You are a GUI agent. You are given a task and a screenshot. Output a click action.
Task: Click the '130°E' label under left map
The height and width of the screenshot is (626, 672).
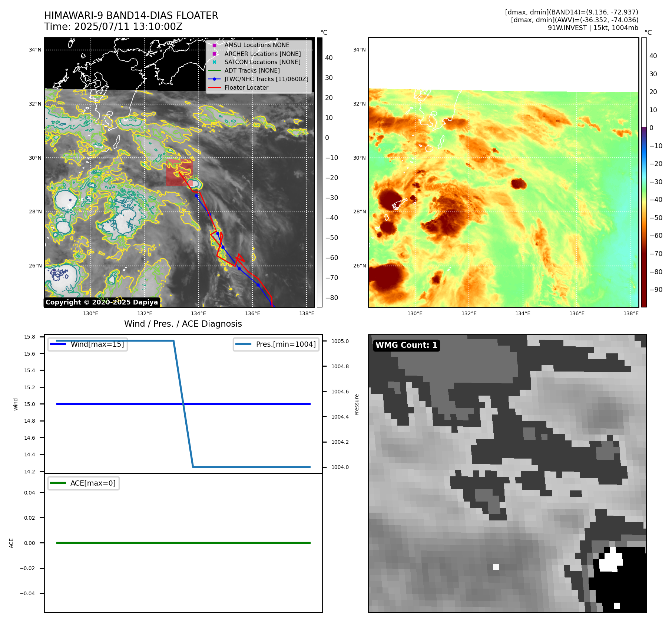coord(90,314)
